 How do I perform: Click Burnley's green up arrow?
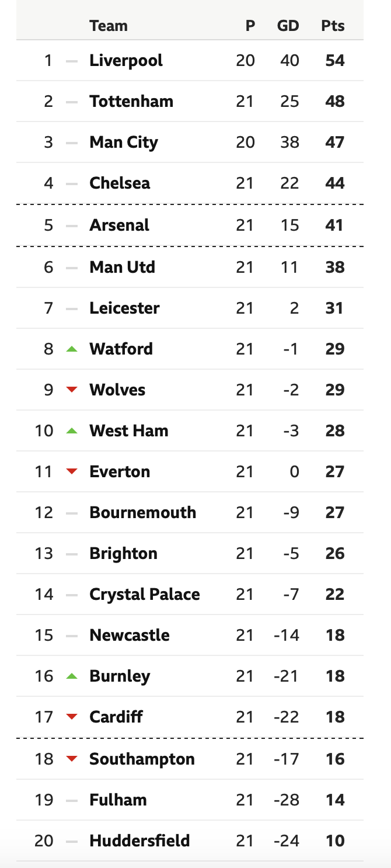click(x=72, y=676)
